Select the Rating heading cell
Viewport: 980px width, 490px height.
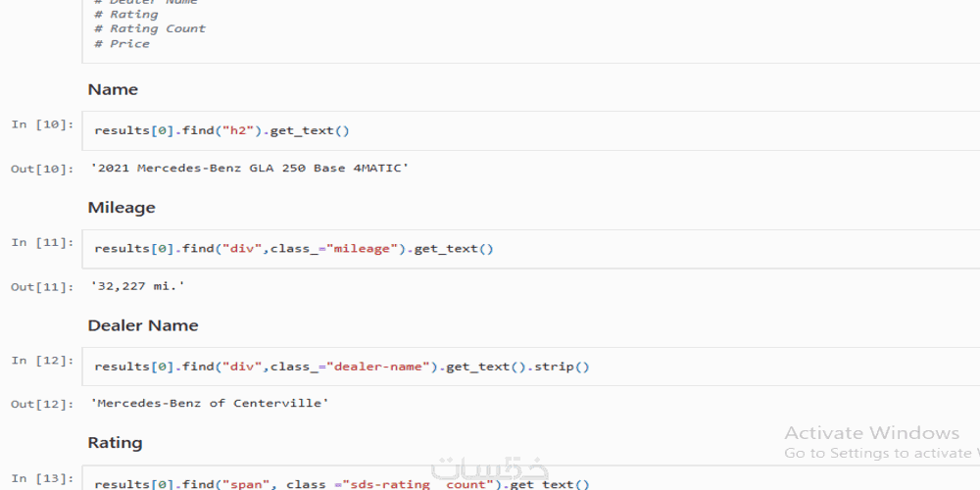click(x=115, y=443)
